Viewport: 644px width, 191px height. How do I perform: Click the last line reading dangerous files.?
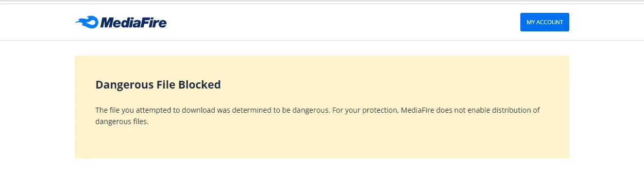pos(122,123)
